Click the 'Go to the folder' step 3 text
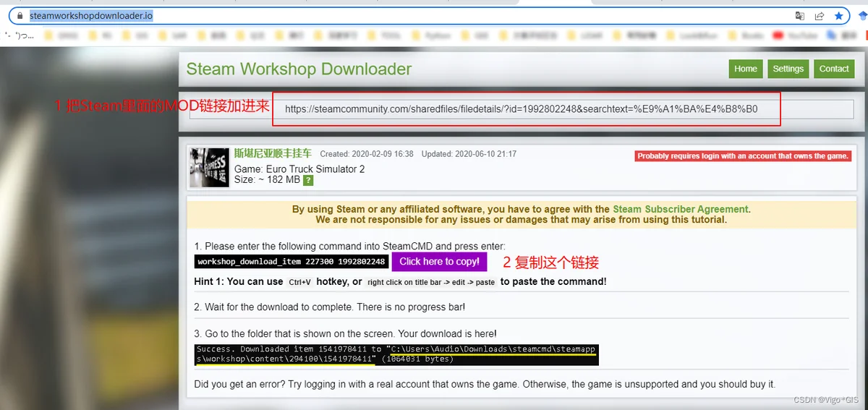Screen dimensions: 868x410 coord(345,333)
